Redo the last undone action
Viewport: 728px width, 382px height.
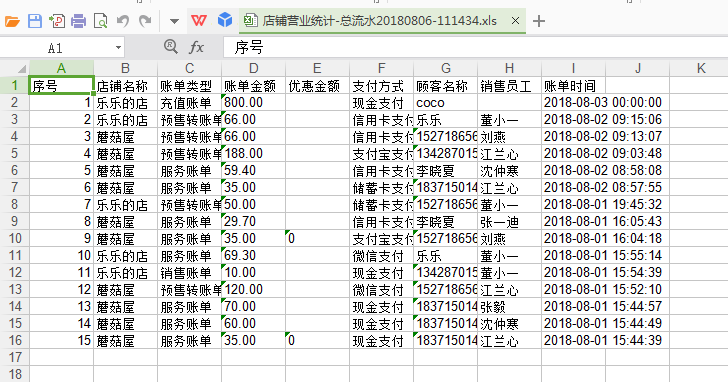(x=145, y=21)
